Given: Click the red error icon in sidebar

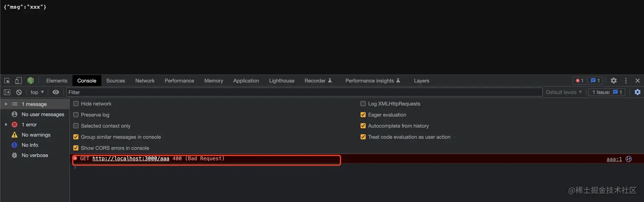Looking at the screenshot, I should 14,124.
